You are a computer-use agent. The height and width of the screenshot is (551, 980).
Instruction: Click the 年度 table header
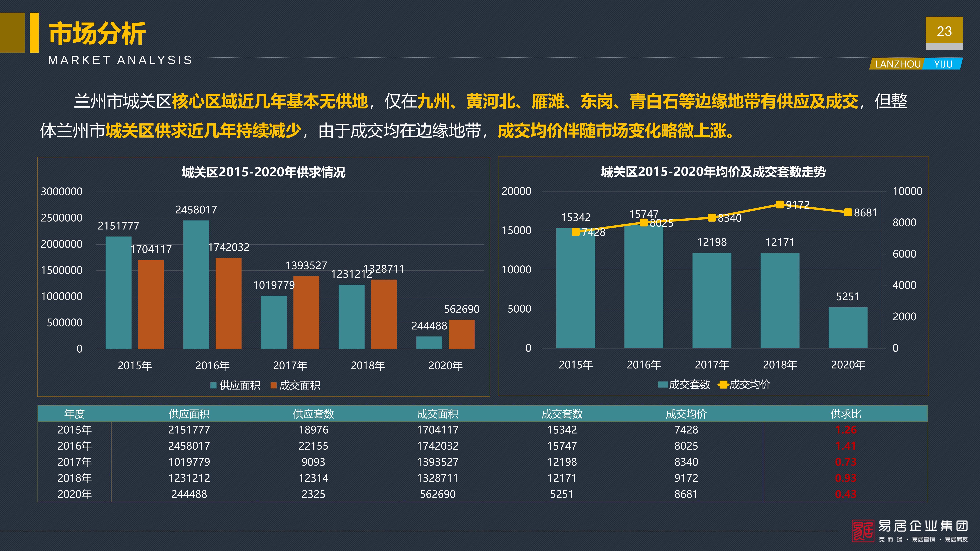click(x=75, y=414)
